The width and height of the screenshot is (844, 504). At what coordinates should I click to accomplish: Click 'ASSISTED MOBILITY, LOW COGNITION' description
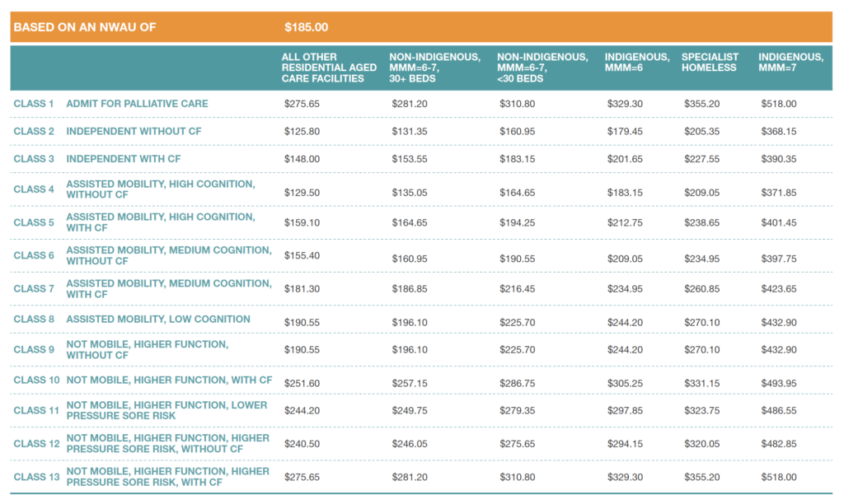coord(158,320)
